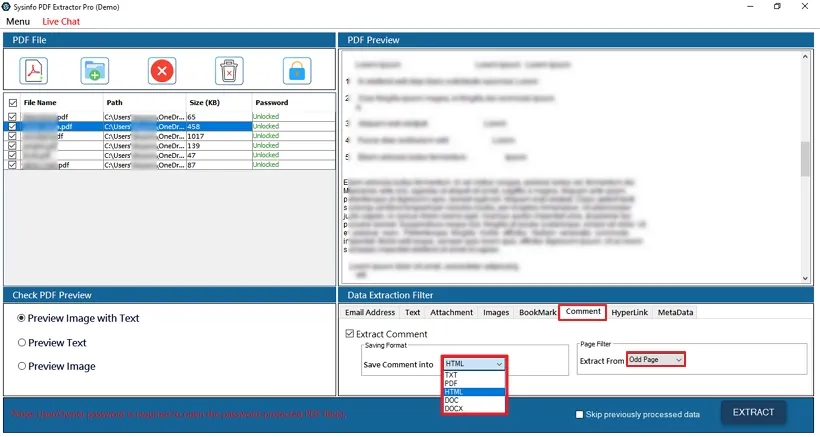Uncheck the checkbox for the 139 KB file
The image size is (820, 437).
point(13,145)
